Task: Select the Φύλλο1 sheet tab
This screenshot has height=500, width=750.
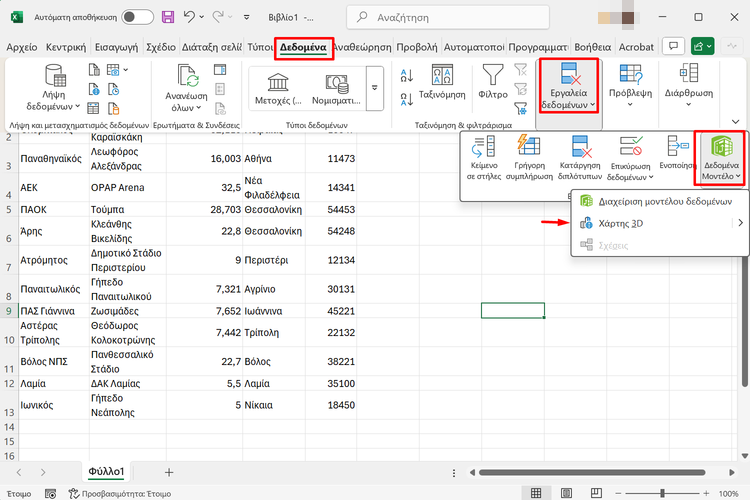Action: 106,472
